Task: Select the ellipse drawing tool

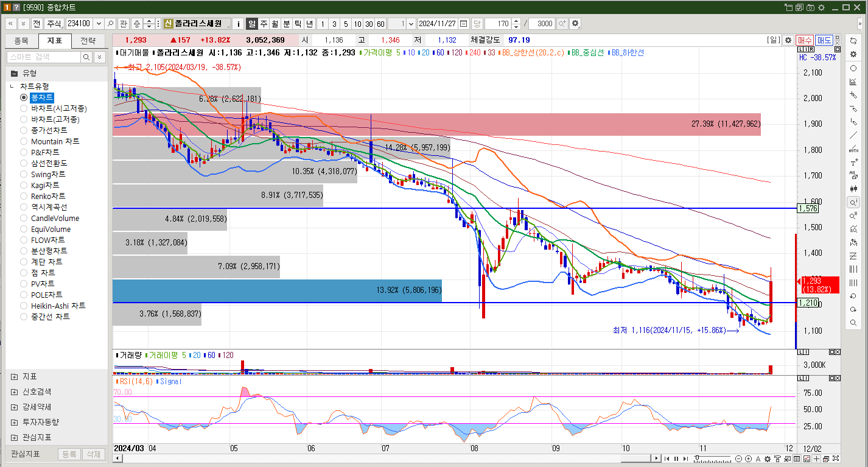Action: 853,68
